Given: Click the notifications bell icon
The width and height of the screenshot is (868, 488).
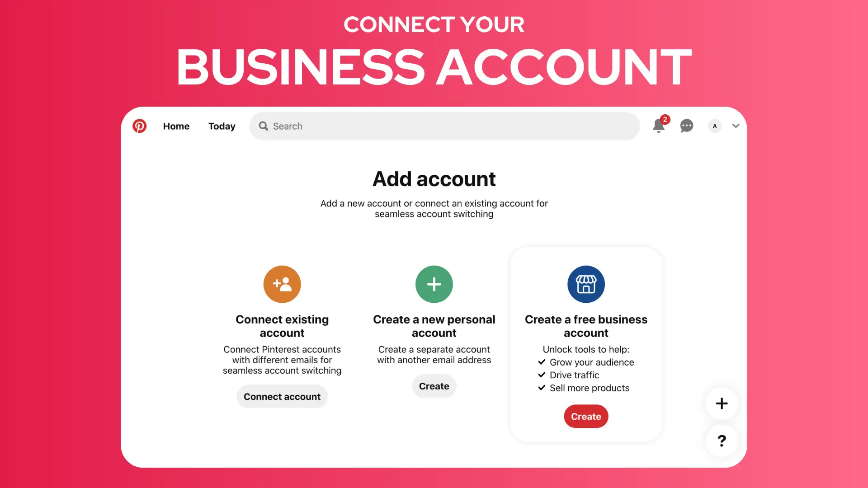Looking at the screenshot, I should tap(659, 127).
